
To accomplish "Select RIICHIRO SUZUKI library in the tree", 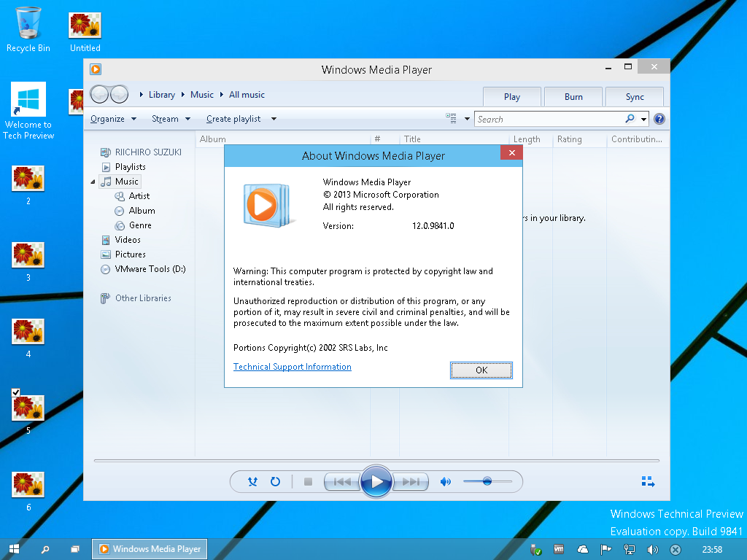I will [141, 152].
